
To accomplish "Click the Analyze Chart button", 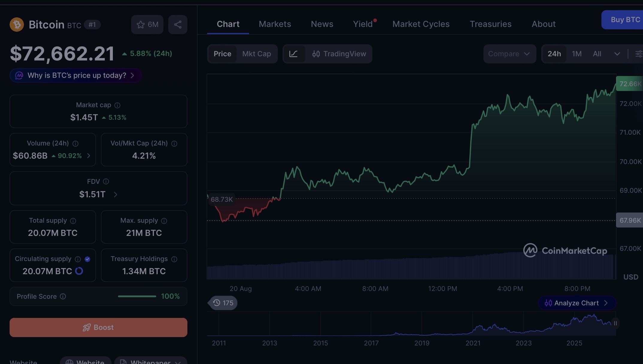I will pos(577,303).
